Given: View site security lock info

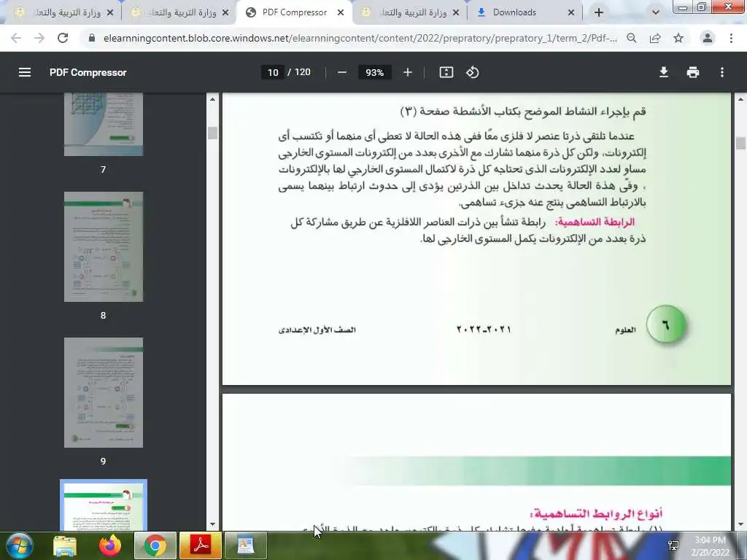Looking at the screenshot, I should pyautogui.click(x=92, y=38).
